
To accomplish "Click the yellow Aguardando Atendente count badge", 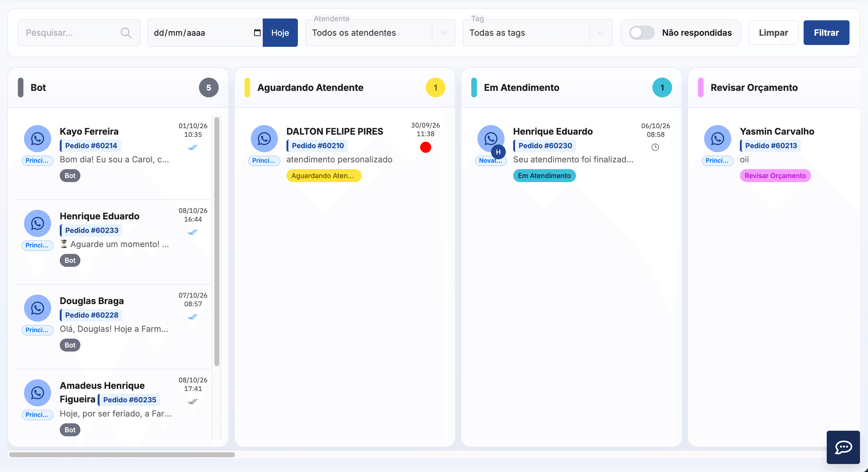I will pyautogui.click(x=435, y=88).
